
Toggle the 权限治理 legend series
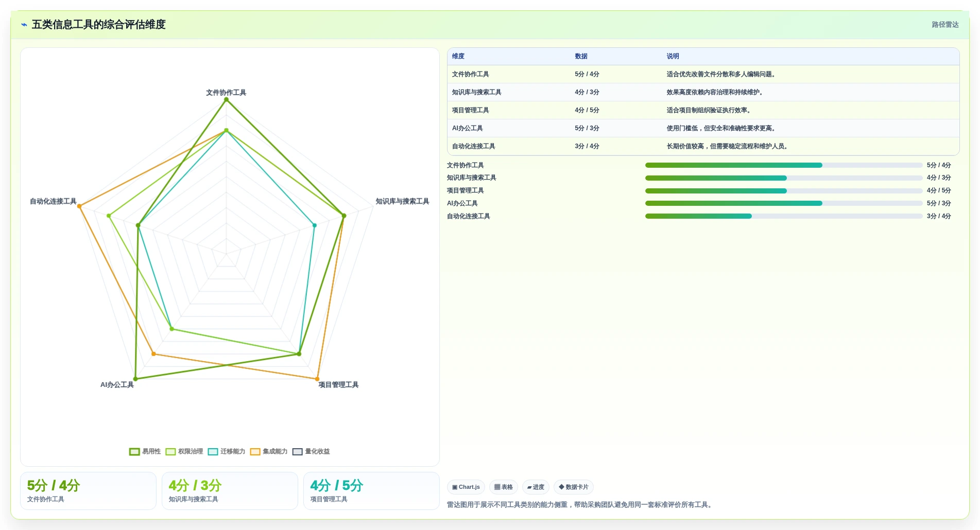184,451
